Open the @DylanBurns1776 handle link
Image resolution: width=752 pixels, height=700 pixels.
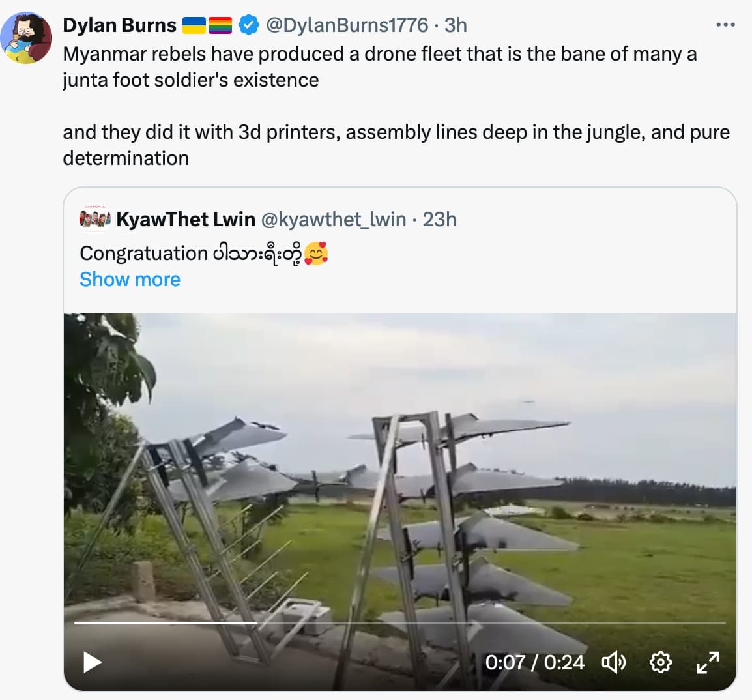pyautogui.click(x=347, y=25)
